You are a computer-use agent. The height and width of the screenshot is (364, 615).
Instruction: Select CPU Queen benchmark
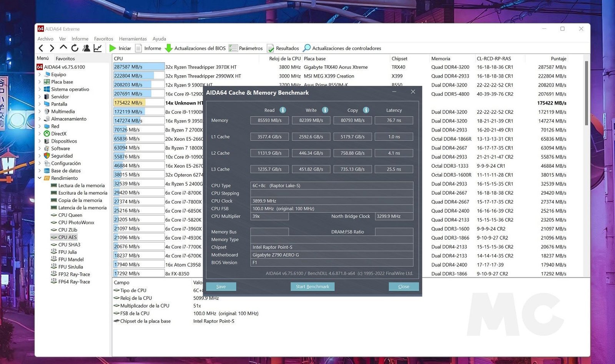point(70,215)
